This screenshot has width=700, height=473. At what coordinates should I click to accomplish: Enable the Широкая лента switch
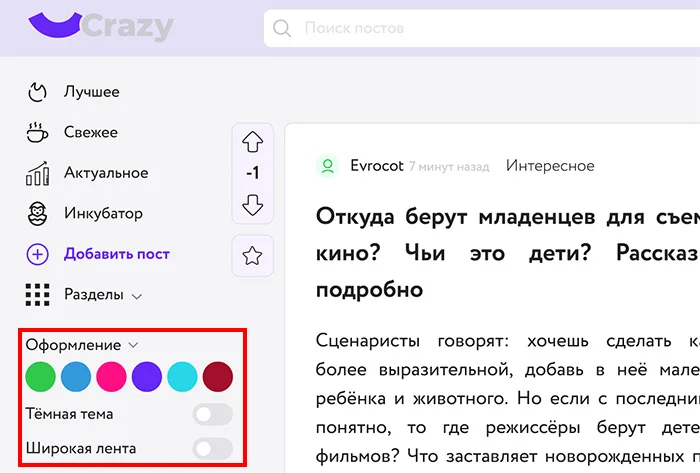pyautogui.click(x=212, y=449)
